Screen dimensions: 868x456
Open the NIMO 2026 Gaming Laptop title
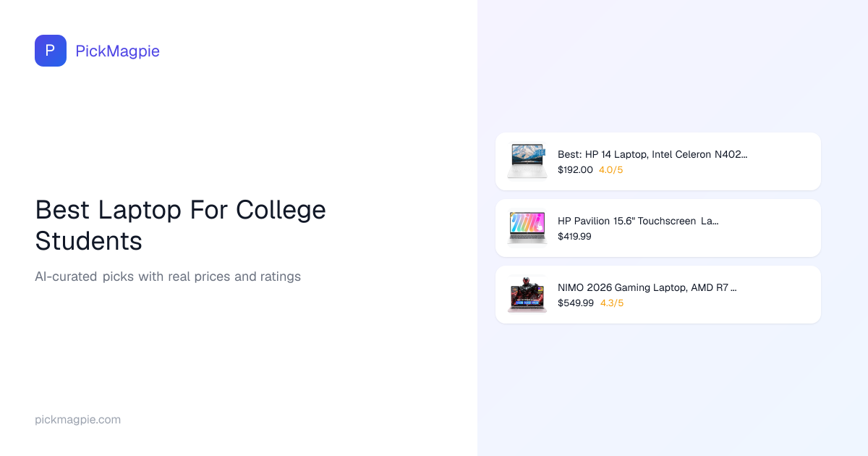(x=647, y=287)
